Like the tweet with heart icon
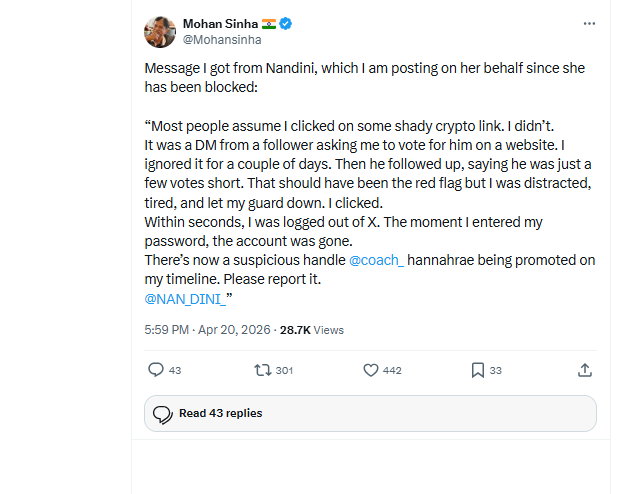This screenshot has width=631, height=494. pos(371,370)
